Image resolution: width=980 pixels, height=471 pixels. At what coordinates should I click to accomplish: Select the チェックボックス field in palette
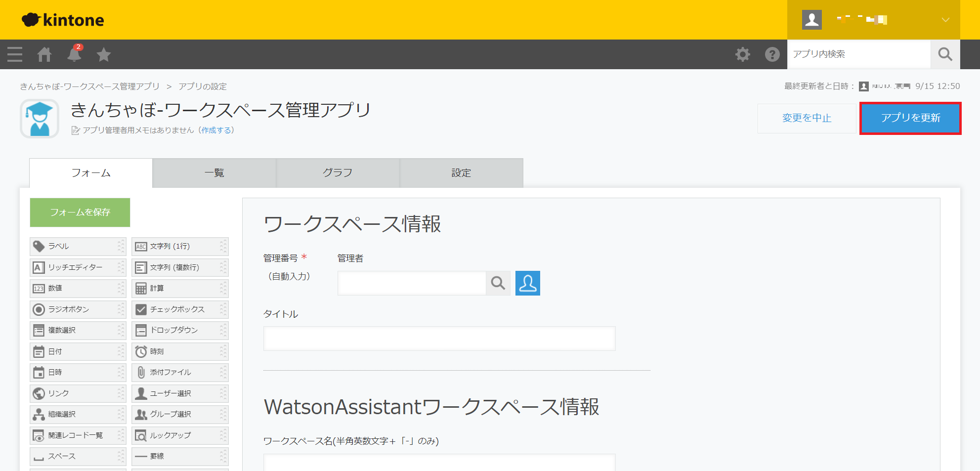(179, 309)
